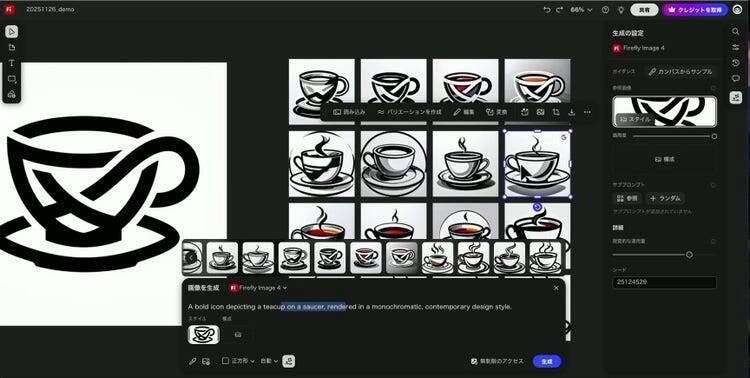
Task: Click style reference image in settings panel
Action: click(664, 111)
